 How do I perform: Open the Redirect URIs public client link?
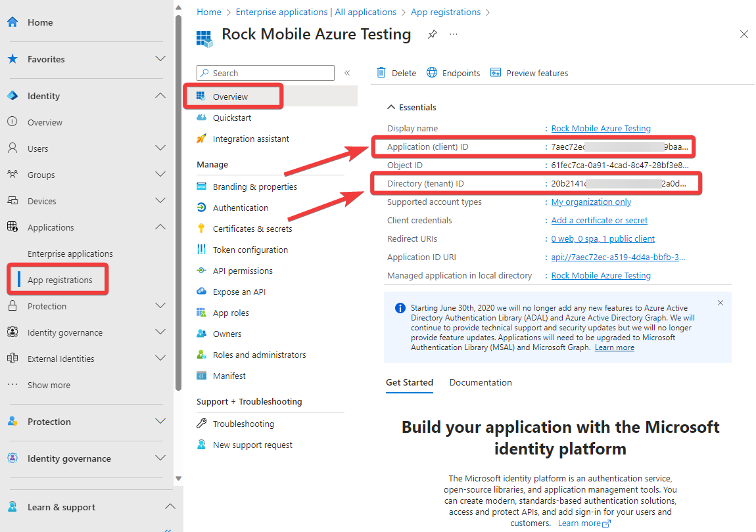[x=603, y=238]
